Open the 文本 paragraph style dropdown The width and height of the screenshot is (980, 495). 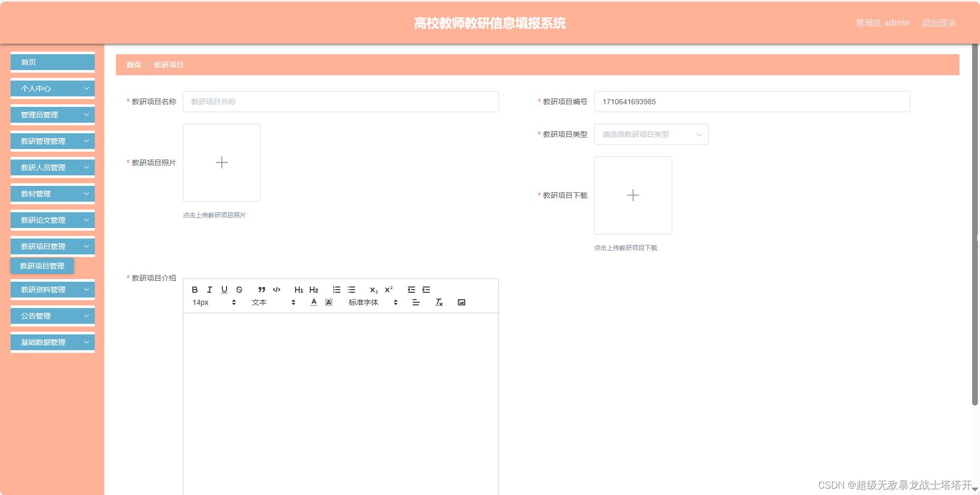(x=273, y=302)
